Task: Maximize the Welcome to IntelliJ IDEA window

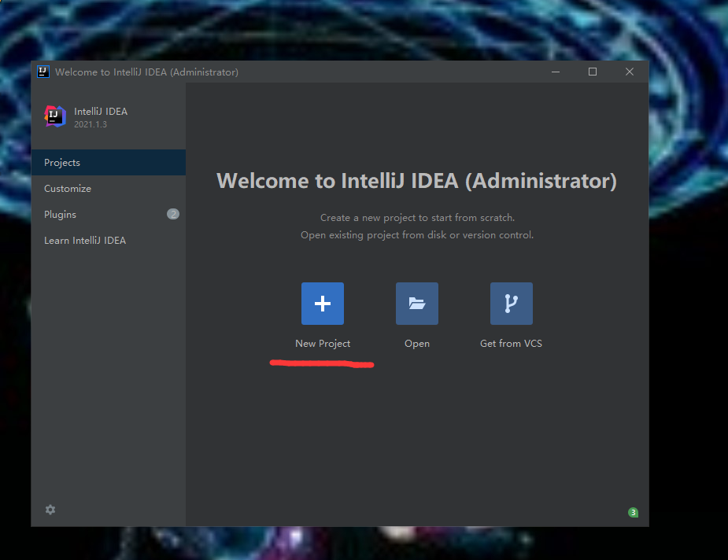Action: pos(593,72)
